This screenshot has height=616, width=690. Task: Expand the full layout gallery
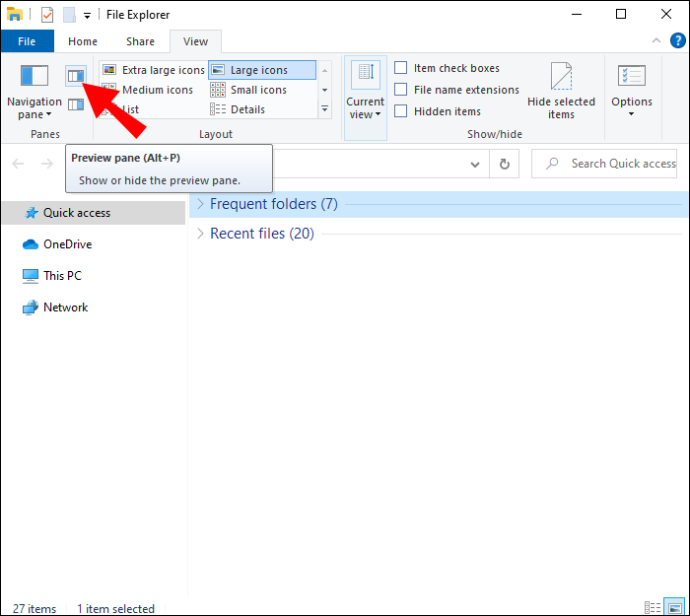click(x=324, y=108)
